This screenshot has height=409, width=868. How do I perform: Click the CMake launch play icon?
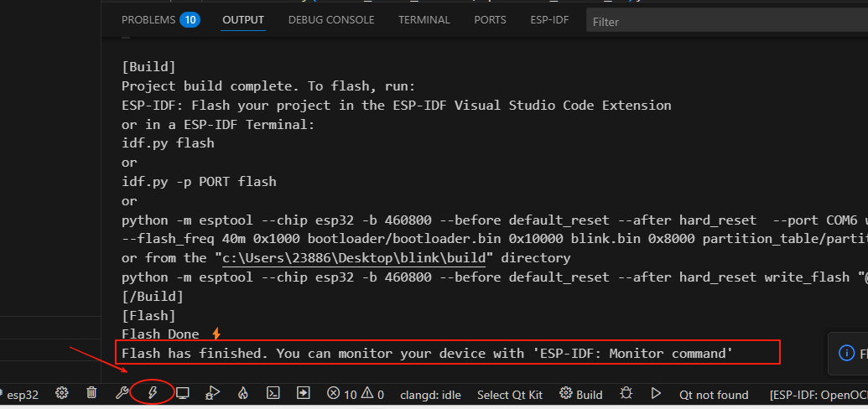pos(656,394)
